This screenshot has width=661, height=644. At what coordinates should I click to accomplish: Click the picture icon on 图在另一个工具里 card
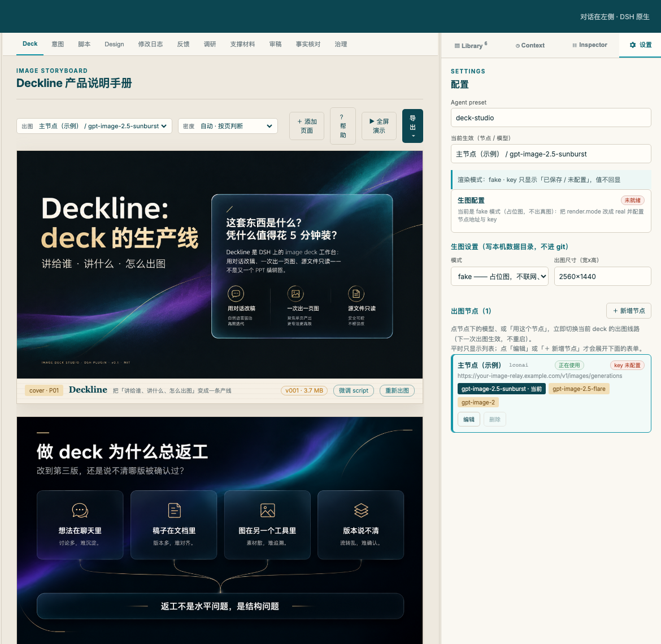pyautogui.click(x=268, y=510)
